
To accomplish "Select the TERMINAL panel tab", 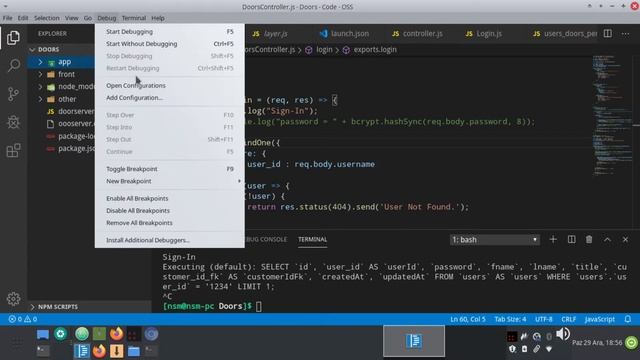I will click(x=312, y=240).
